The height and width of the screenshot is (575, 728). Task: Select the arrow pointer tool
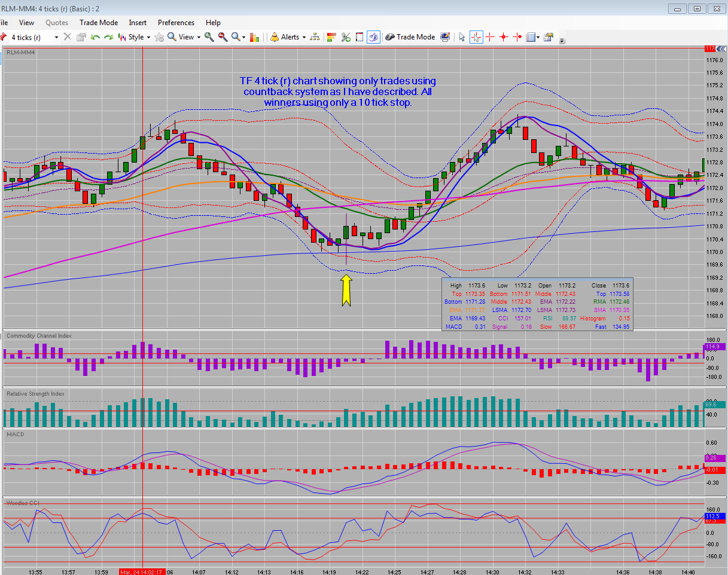click(462, 37)
